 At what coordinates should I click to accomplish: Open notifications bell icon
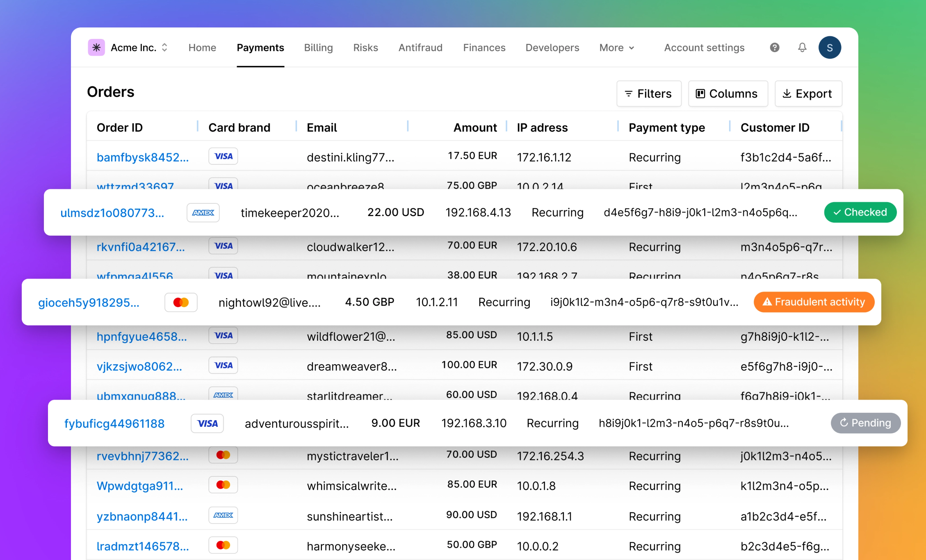(802, 48)
